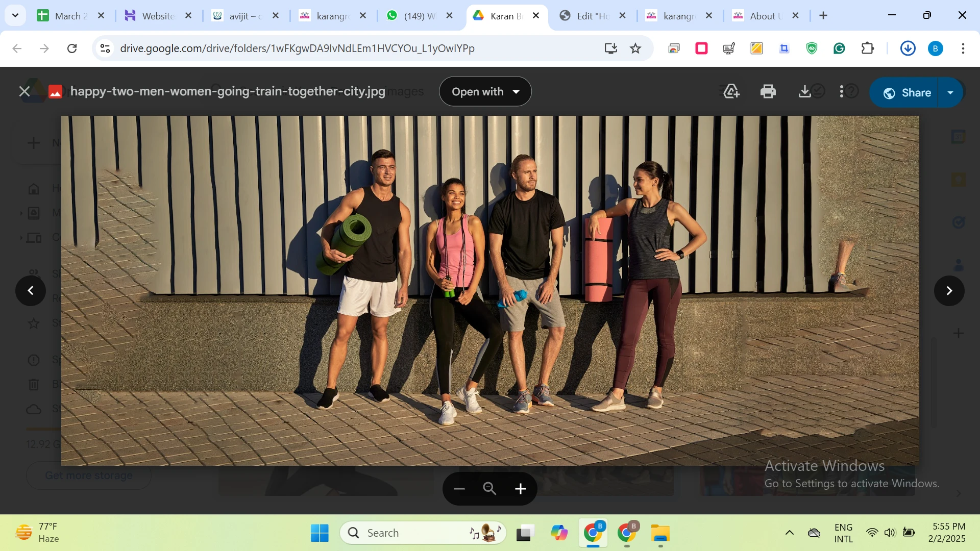Expand the Open with dropdown

(485, 92)
